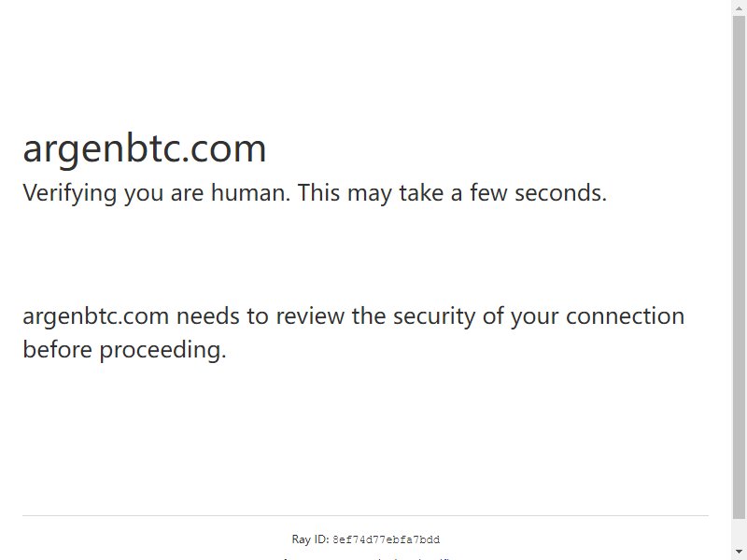The height and width of the screenshot is (560, 747).
Task: Click the word 'seconds' in the subtitle
Action: [x=560, y=193]
